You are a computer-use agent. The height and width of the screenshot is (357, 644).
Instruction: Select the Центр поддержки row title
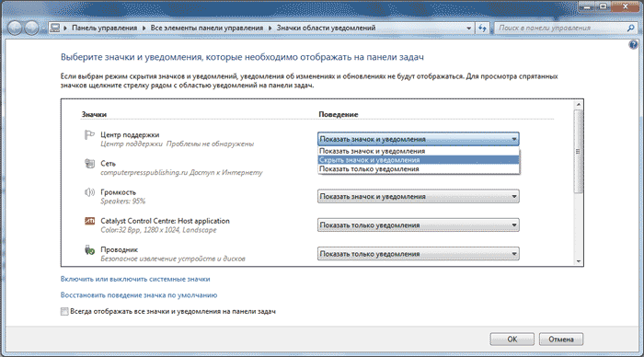tap(130, 134)
